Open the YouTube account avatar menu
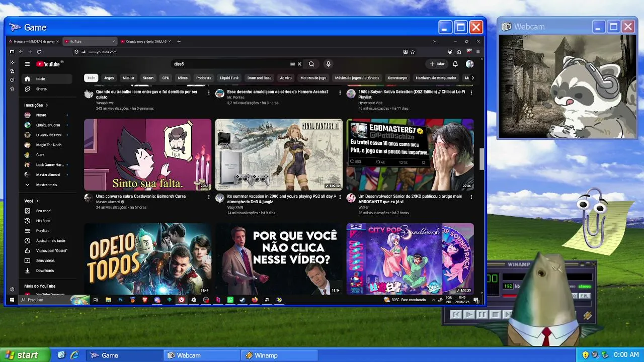644x362 pixels. click(469, 64)
